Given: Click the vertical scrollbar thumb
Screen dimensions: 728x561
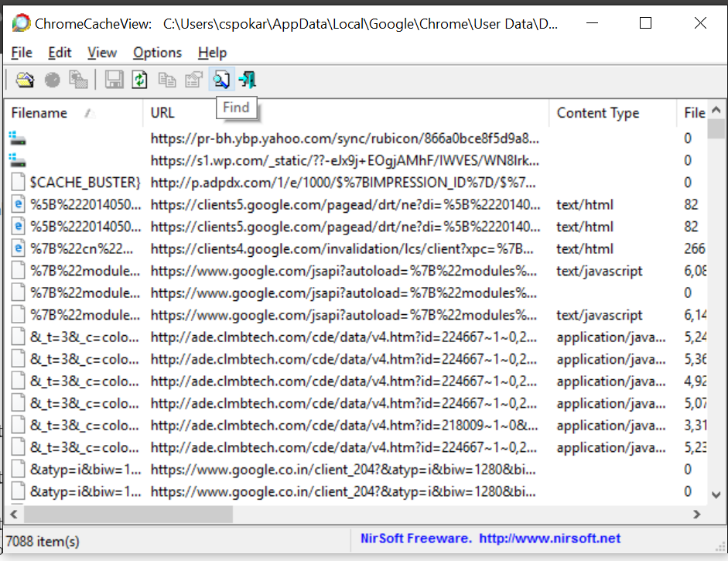Looking at the screenshot, I should pos(716,128).
